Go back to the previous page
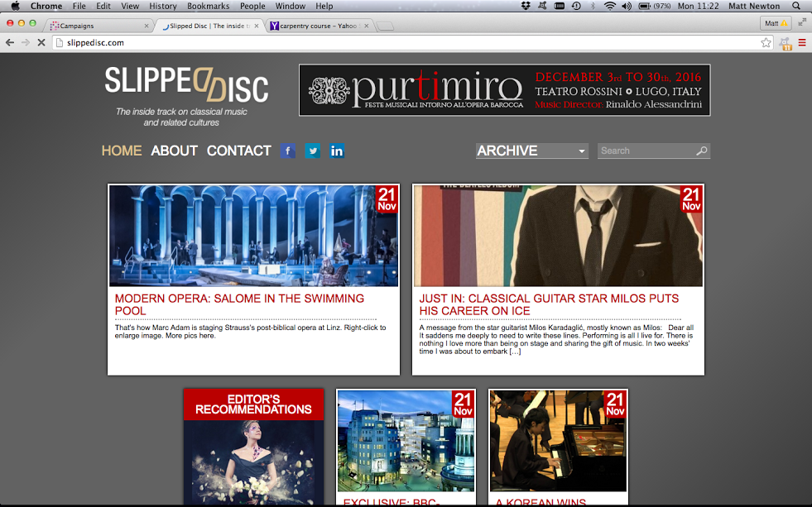Screen dimensions: 812x507 [10, 43]
